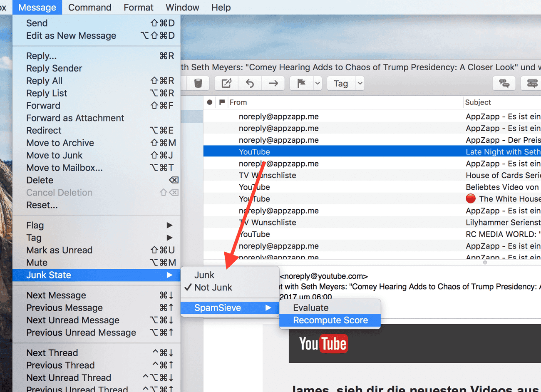This screenshot has width=541, height=392.
Task: Select the Lilyhammer Serienstart message row
Action: (372, 223)
